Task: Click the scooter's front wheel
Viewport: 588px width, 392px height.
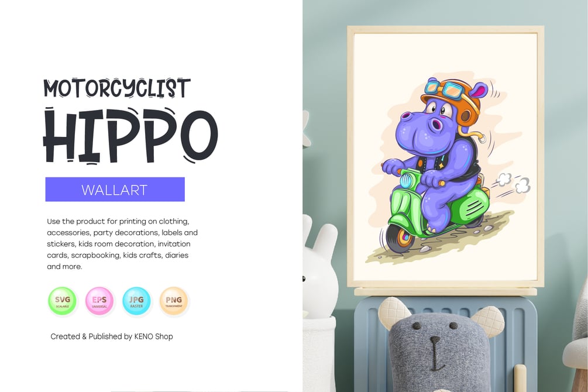Action: click(x=400, y=239)
